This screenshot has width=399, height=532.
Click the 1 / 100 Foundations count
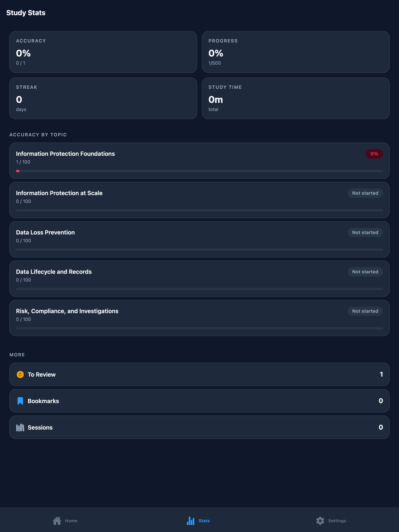(23, 162)
